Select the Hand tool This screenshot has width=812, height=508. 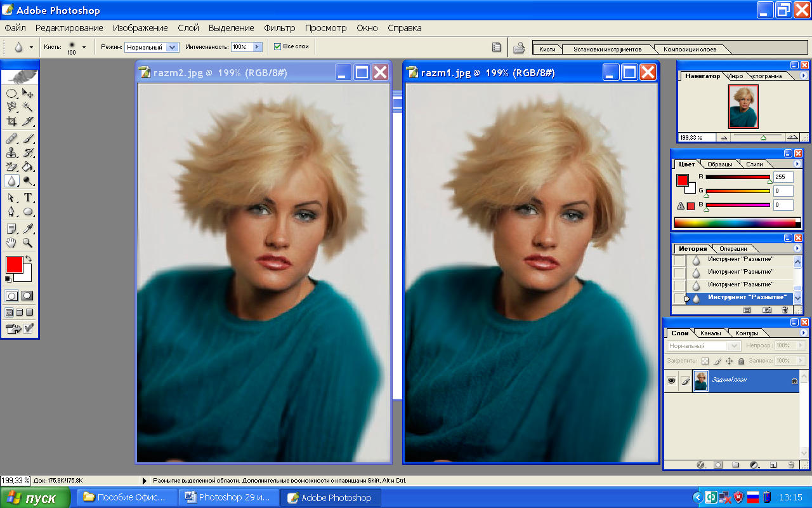click(x=11, y=243)
